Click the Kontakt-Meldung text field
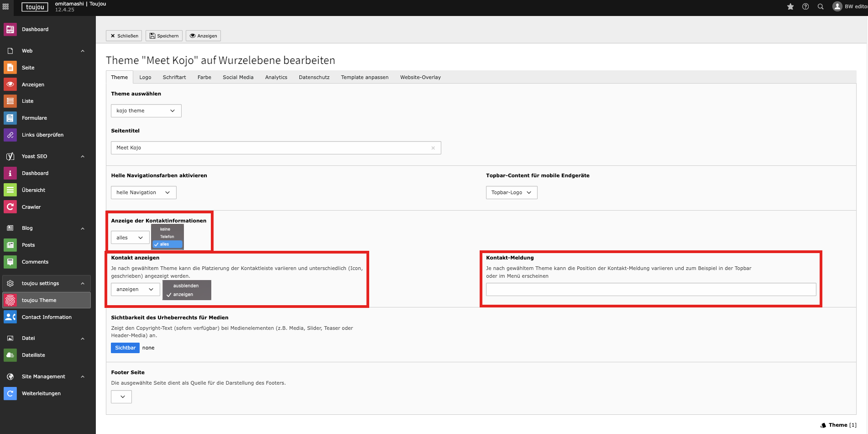 [x=651, y=289]
